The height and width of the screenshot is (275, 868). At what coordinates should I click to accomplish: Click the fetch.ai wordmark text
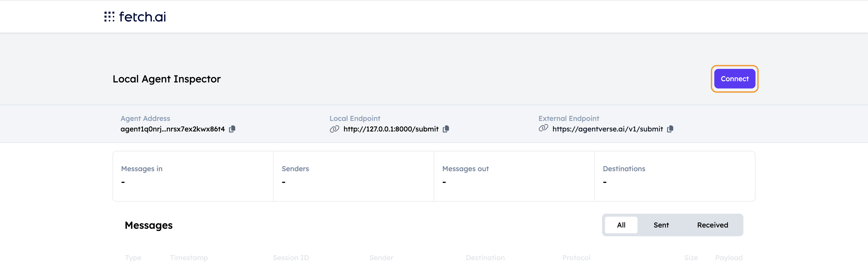(142, 17)
